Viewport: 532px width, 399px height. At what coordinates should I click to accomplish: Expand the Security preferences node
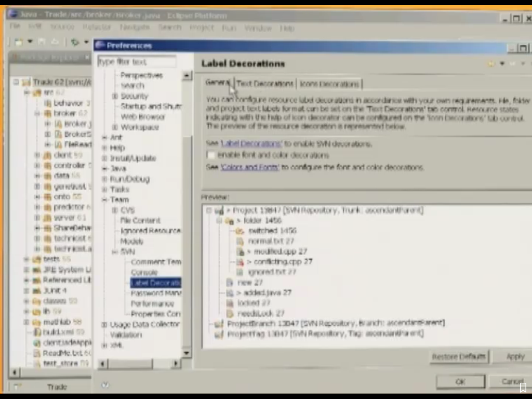point(115,96)
